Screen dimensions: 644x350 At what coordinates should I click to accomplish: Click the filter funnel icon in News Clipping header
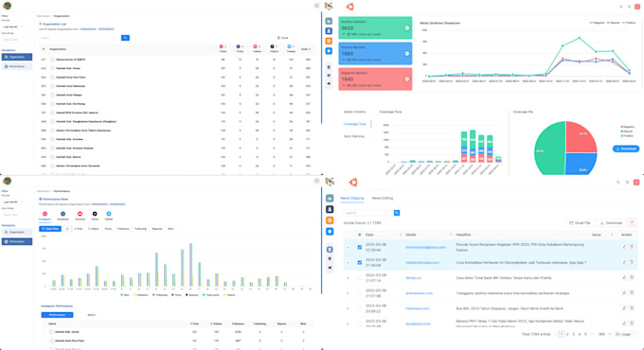click(627, 183)
